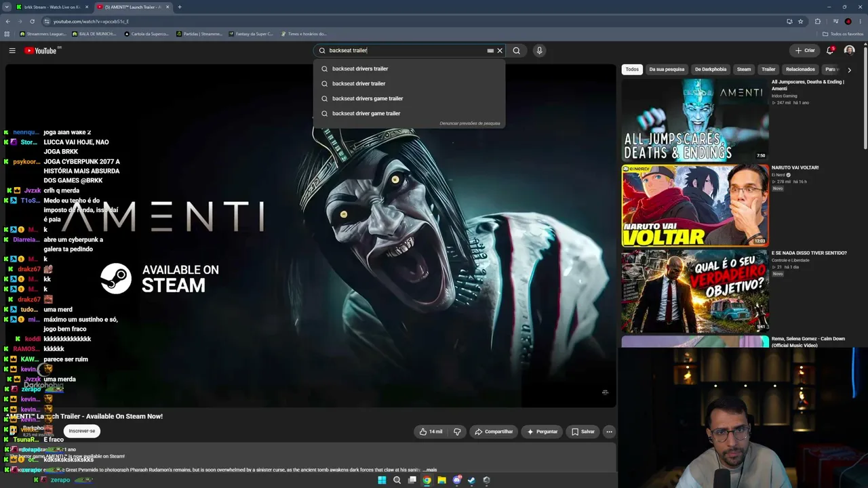Click the Inscrever-se subscribe button
The image size is (868, 488).
point(82,430)
